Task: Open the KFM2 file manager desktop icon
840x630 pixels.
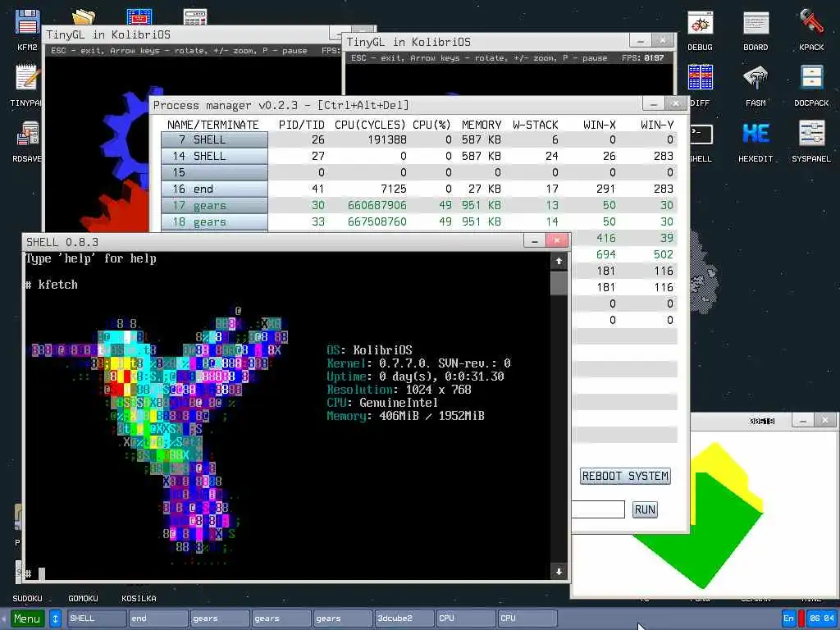Action: (27, 24)
